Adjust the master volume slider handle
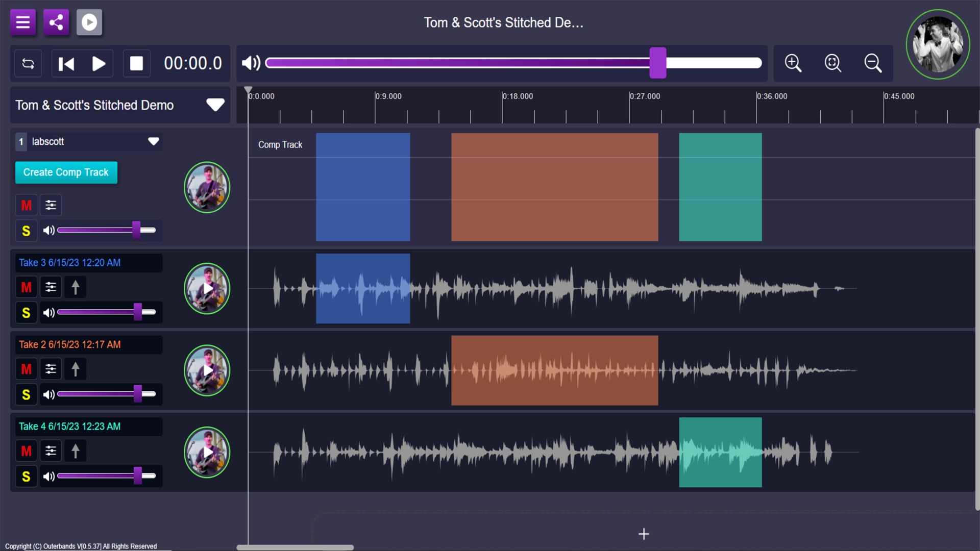The height and width of the screenshot is (551, 980). coord(658,63)
